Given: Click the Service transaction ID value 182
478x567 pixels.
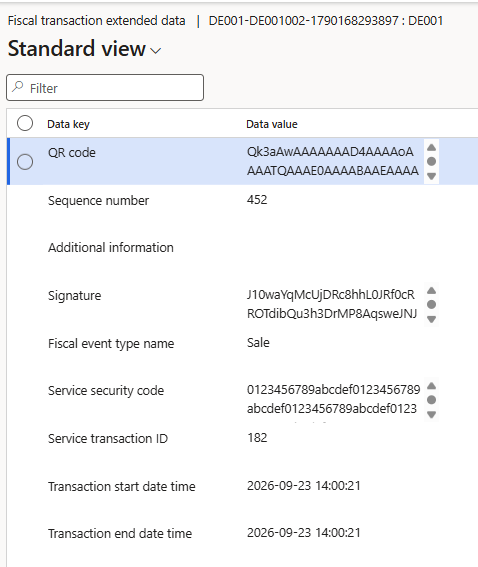Looking at the screenshot, I should pos(257,438).
